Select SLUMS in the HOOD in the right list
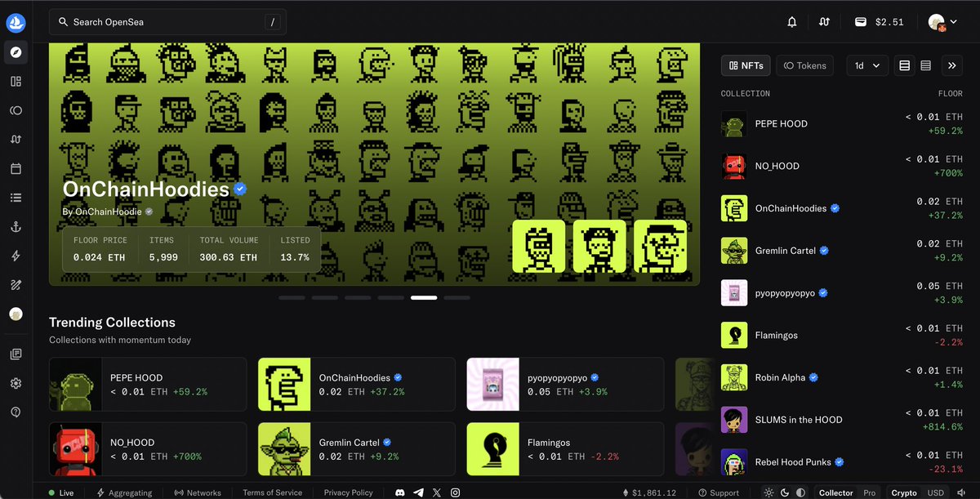This screenshot has width=980, height=499. pyautogui.click(x=842, y=420)
